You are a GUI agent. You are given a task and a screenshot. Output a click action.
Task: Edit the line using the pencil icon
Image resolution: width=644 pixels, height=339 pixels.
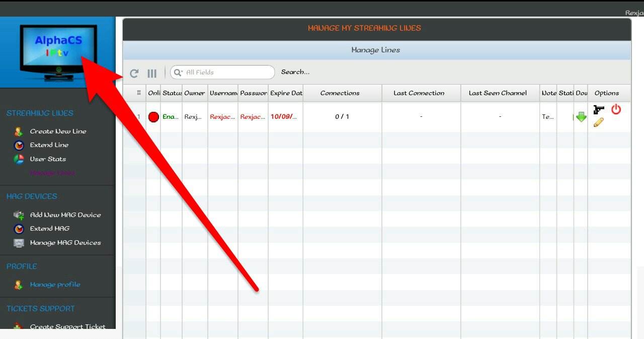click(x=598, y=123)
